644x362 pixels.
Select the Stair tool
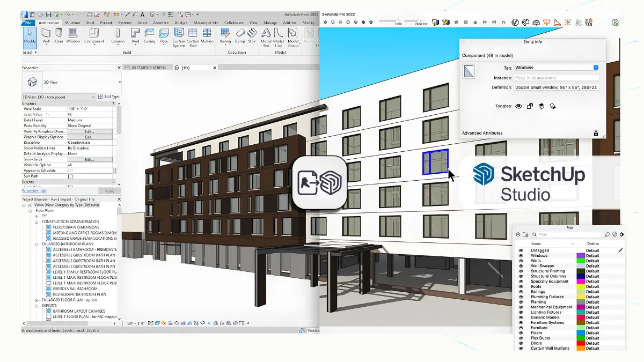pyautogui.click(x=251, y=35)
